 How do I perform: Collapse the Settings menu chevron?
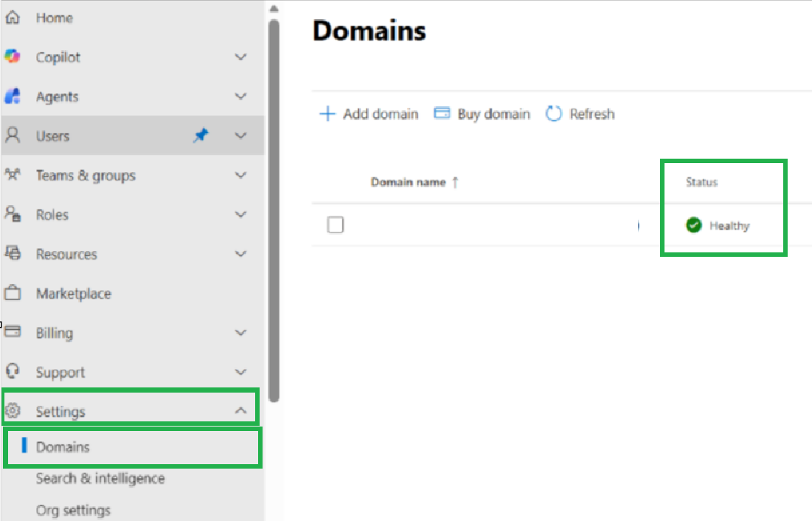(240, 410)
